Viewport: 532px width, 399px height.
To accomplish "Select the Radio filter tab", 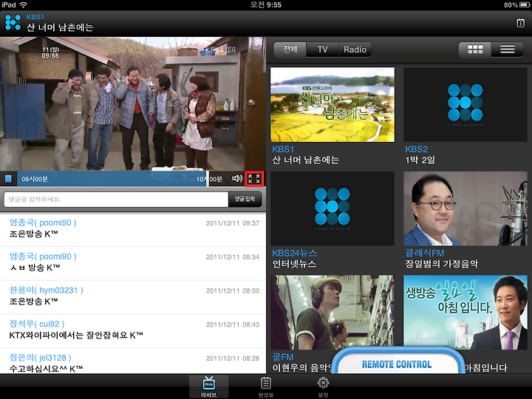I will tap(355, 50).
